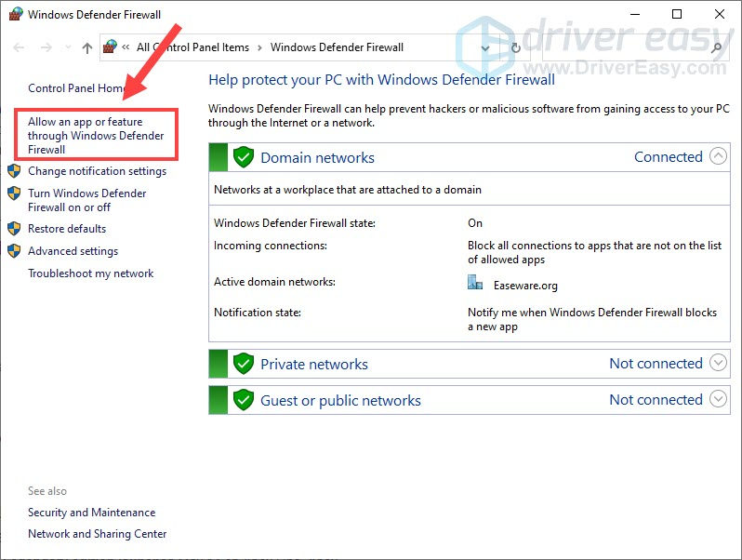Expand Guest or public networks chevron

pos(718,398)
